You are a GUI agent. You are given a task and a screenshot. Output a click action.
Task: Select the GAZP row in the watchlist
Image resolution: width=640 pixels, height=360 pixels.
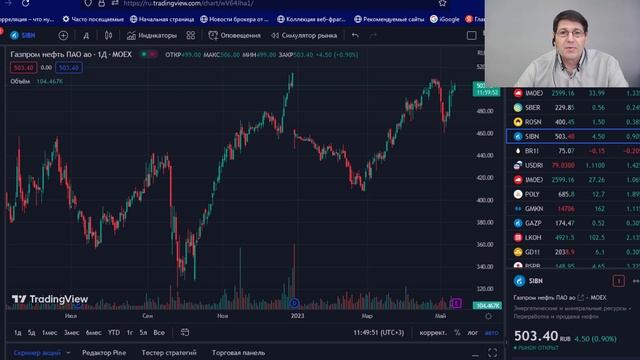(573, 223)
